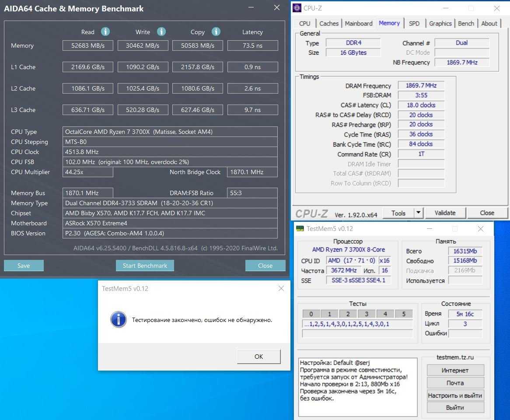Image resolution: width=510 pixels, height=420 pixels.
Task: Minimize the AIDA64 benchmark window
Action: coord(251,8)
